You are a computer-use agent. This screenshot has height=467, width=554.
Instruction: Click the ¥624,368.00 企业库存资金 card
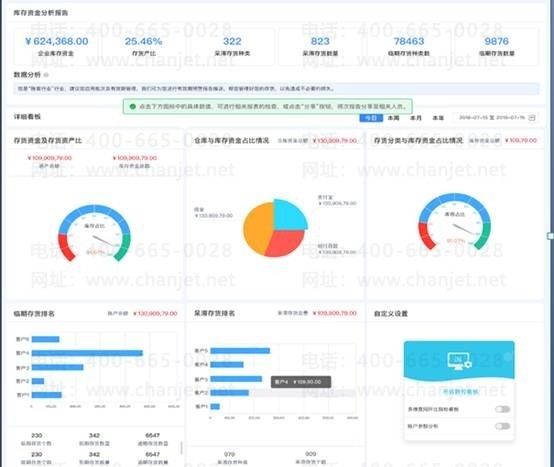57,47
